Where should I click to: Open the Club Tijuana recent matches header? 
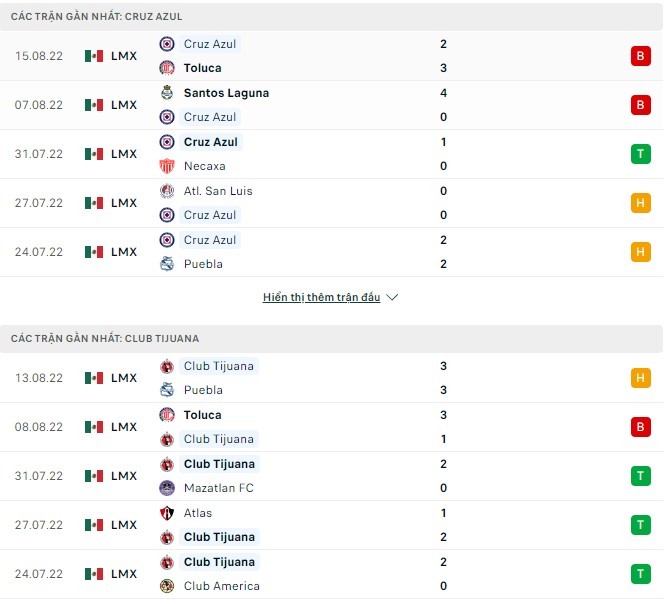[x=105, y=339]
